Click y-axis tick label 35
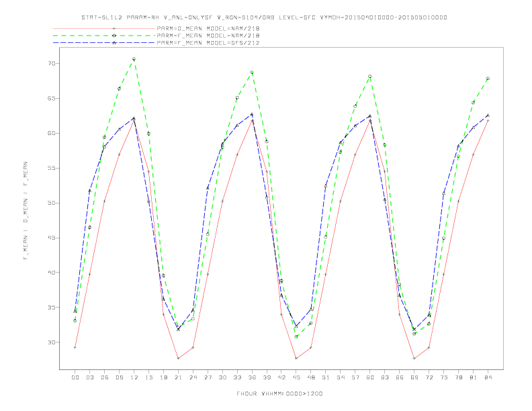The height and width of the screenshot is (411, 532). (x=52, y=307)
